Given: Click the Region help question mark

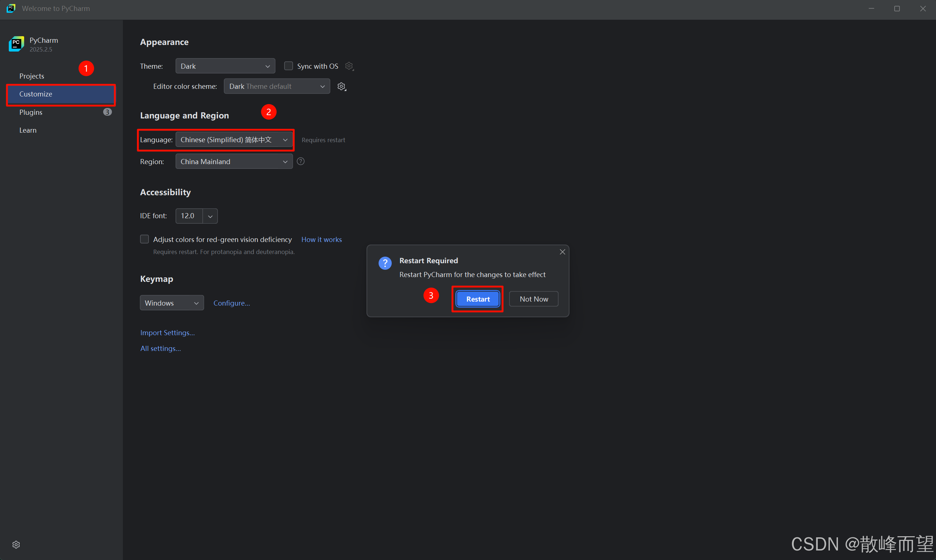Looking at the screenshot, I should coord(301,162).
